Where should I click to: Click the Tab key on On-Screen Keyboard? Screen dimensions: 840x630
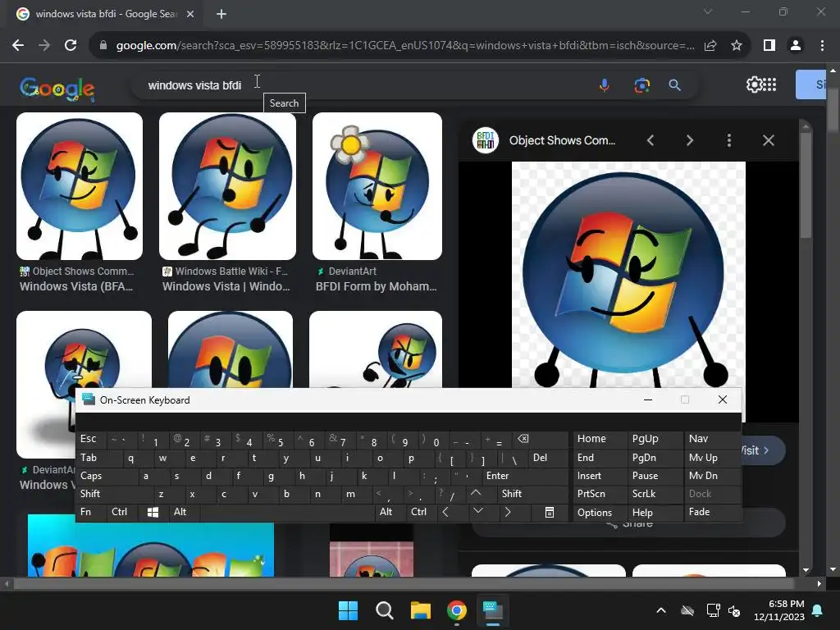tap(99, 458)
